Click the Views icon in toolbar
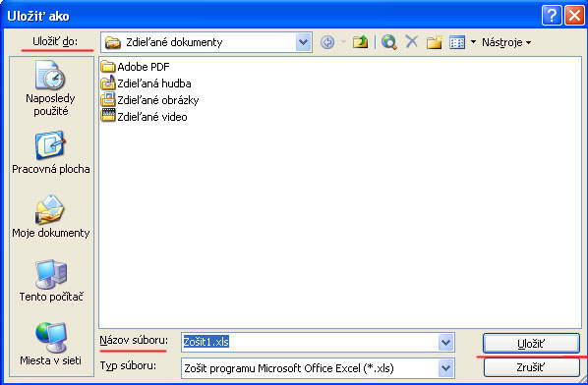The image size is (588, 385). tap(457, 42)
